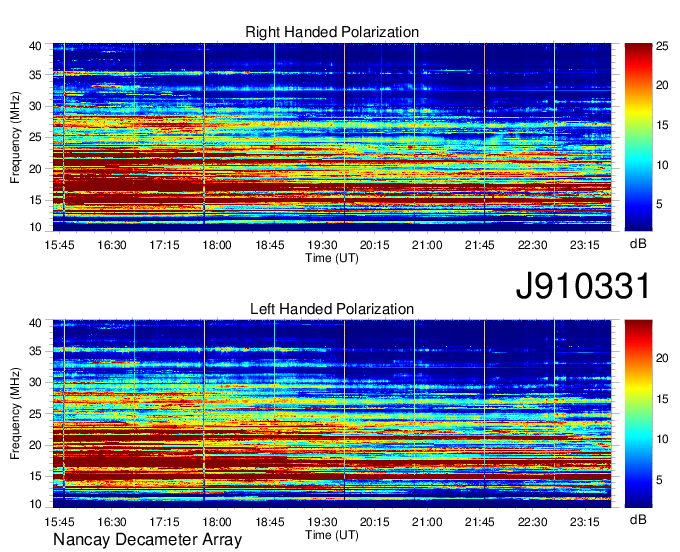
Task: Click the 20:15 time tick on the left-handed plot
Action: (375, 522)
